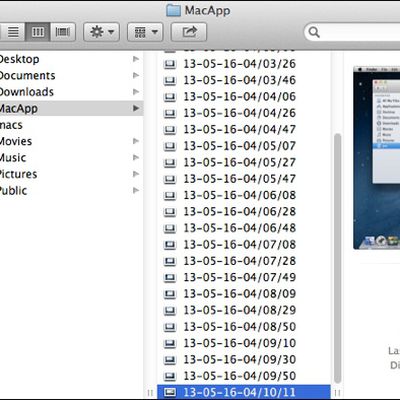This screenshot has width=400, height=400.
Task: Click the file column vertical scrollbar
Action: point(337,258)
